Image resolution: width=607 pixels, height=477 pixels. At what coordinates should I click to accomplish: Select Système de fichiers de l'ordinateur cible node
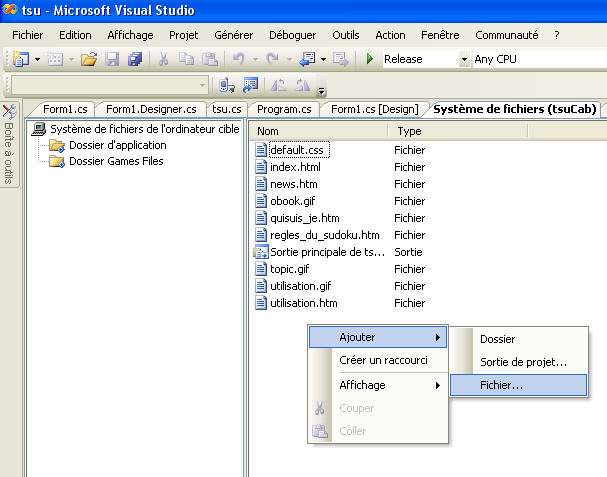pyautogui.click(x=145, y=129)
